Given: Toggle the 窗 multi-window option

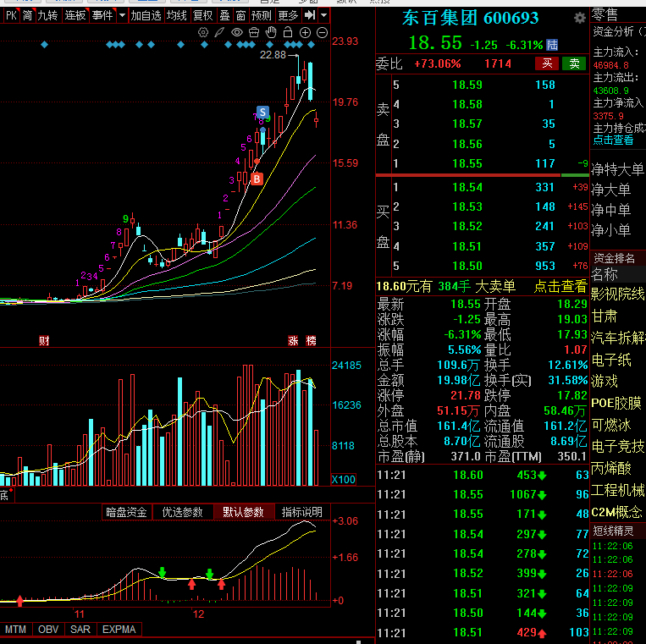Looking at the screenshot, I should [240, 15].
